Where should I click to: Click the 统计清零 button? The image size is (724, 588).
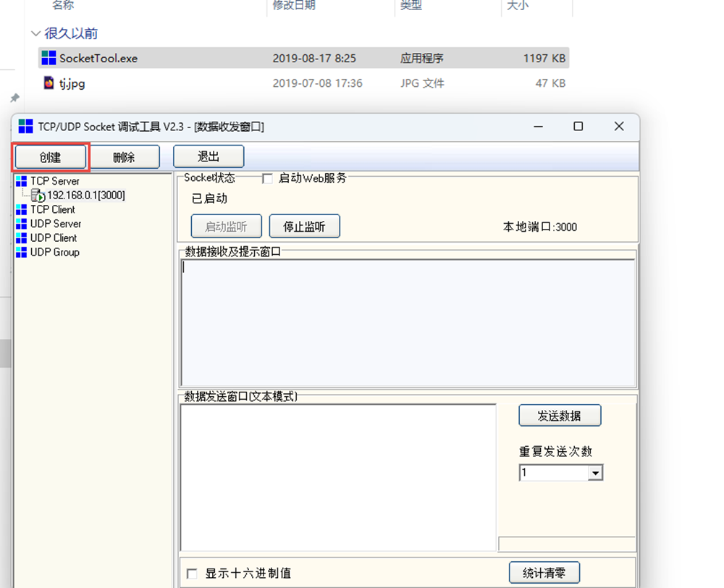[x=544, y=573]
